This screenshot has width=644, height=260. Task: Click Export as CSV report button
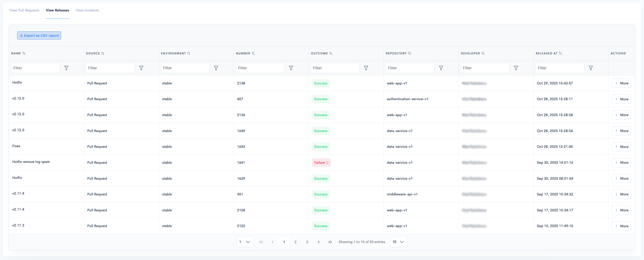39,36
